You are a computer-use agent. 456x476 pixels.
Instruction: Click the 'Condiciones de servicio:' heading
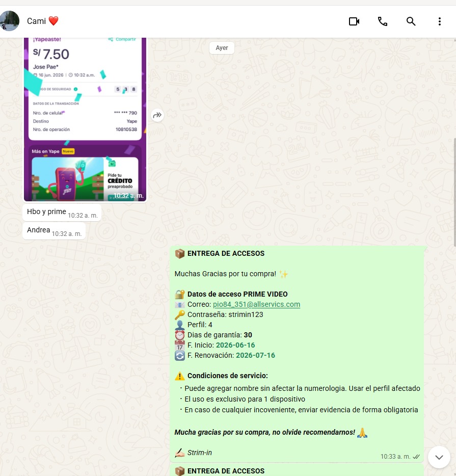point(228,376)
